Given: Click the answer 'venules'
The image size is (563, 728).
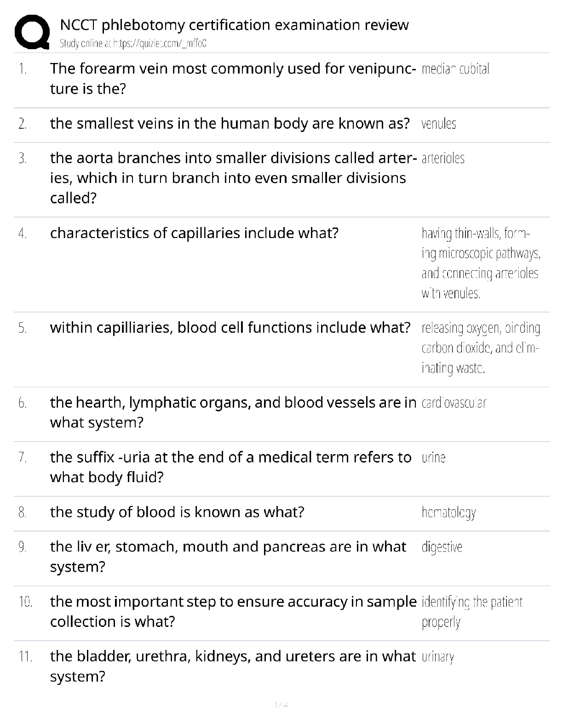Looking at the screenshot, I should (x=439, y=124).
